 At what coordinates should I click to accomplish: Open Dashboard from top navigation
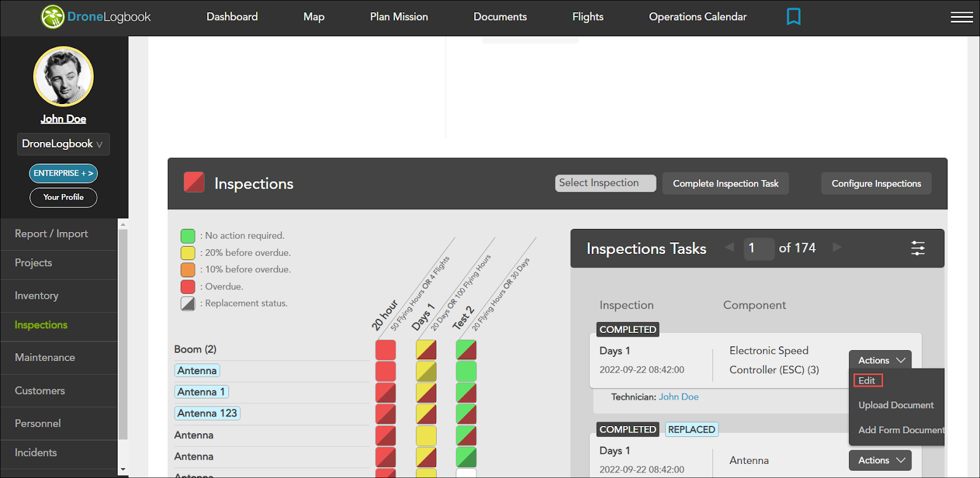pos(232,17)
